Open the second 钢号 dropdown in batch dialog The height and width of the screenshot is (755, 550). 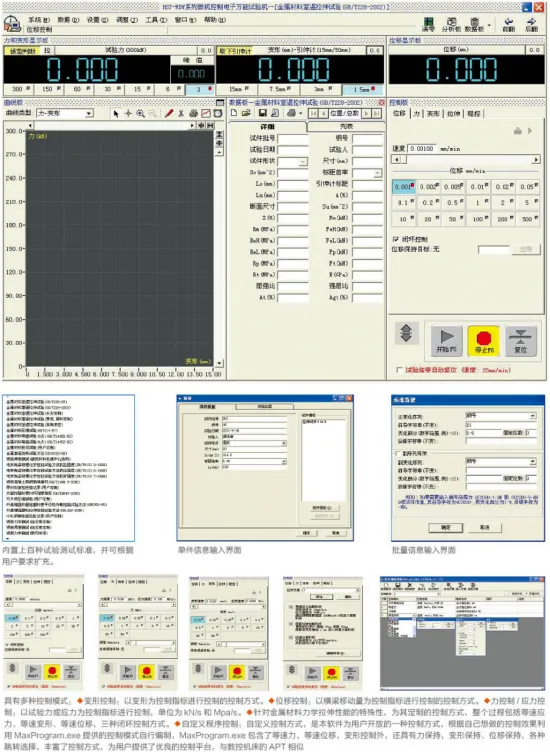click(x=532, y=462)
